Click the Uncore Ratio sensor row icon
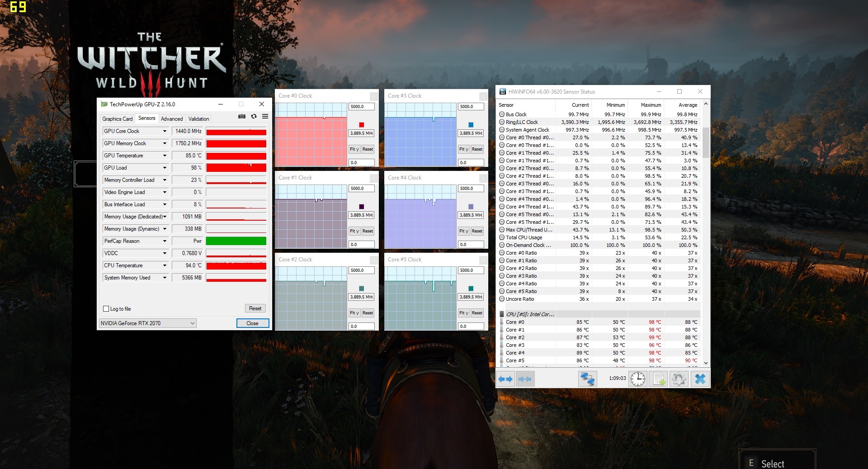 pyautogui.click(x=502, y=299)
